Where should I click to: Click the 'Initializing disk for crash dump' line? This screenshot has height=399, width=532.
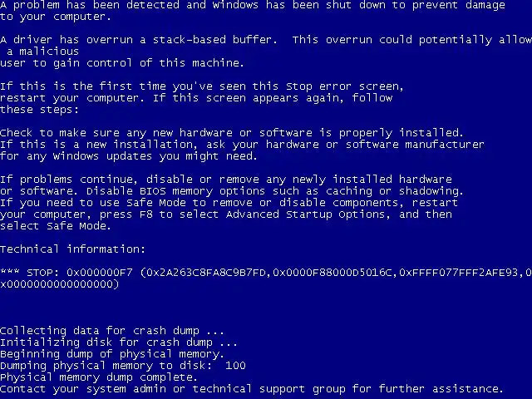(x=119, y=342)
